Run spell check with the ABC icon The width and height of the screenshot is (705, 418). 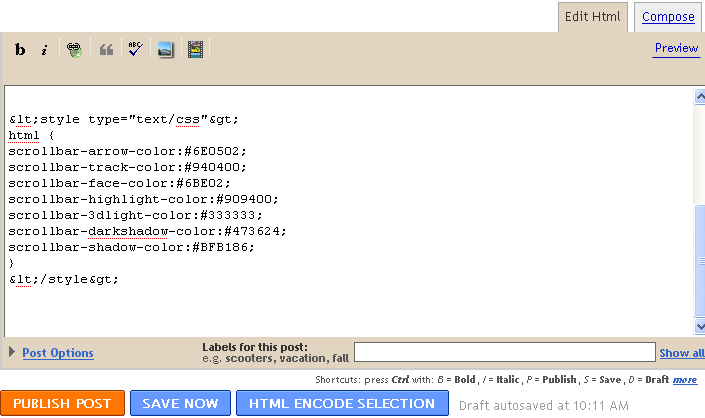point(135,49)
